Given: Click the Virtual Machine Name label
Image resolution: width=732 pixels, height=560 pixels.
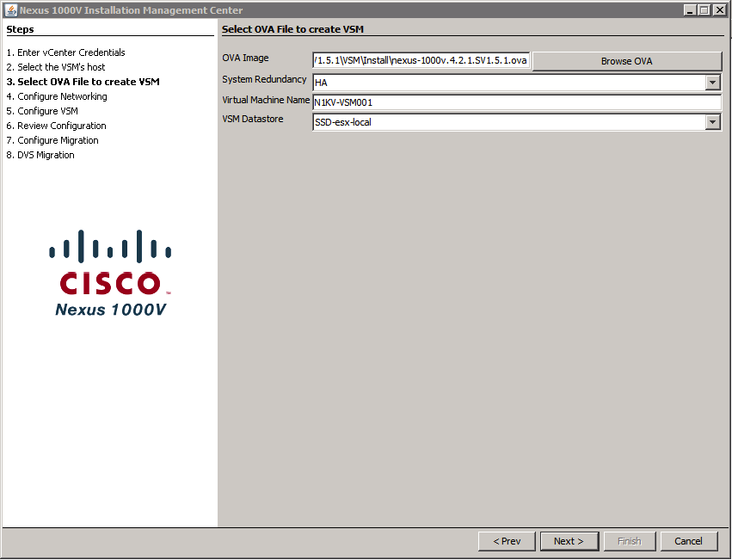Looking at the screenshot, I should 266,100.
